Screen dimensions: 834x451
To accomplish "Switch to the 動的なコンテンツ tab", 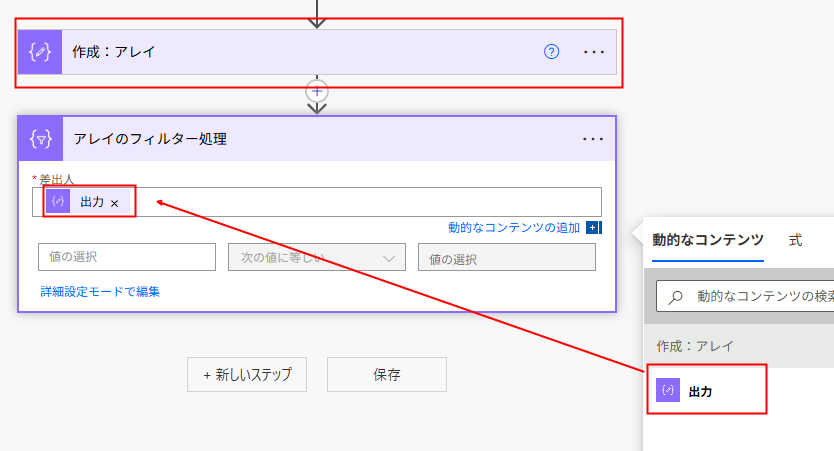I will [x=708, y=240].
